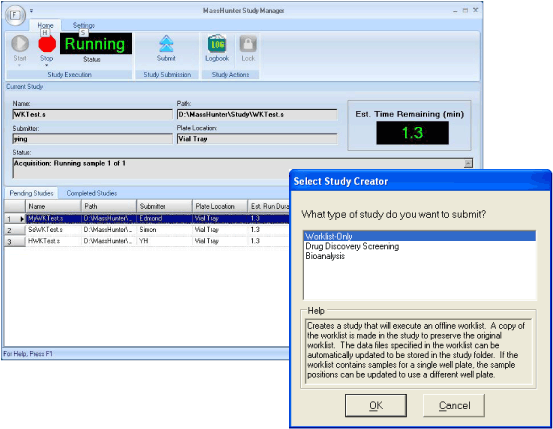553x429 pixels.
Task: Select the HWKTest.s study row
Action: click(x=147, y=241)
